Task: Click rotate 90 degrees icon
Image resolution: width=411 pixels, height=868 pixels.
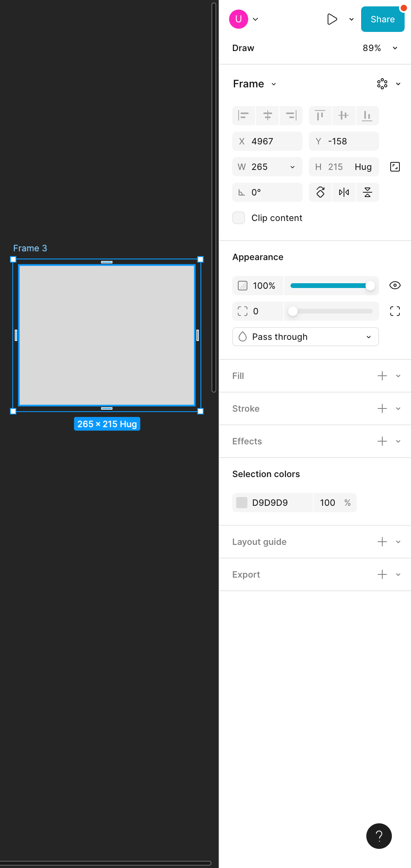Action: click(x=320, y=192)
